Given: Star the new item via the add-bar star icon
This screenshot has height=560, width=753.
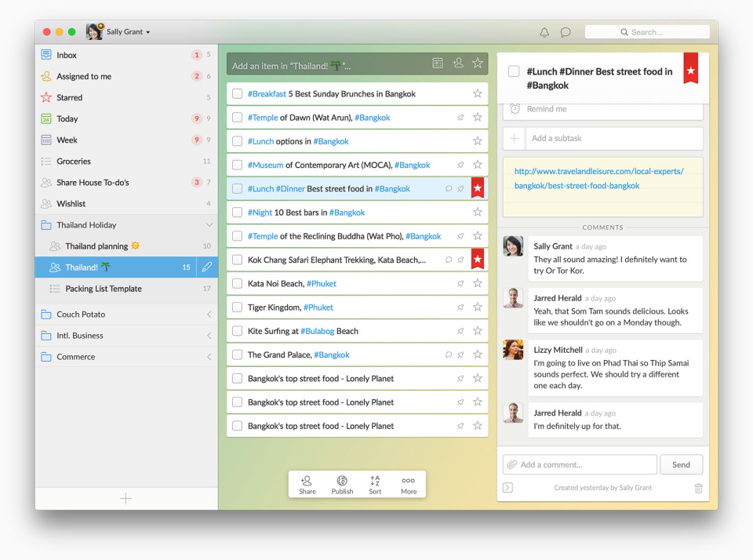Looking at the screenshot, I should [478, 63].
